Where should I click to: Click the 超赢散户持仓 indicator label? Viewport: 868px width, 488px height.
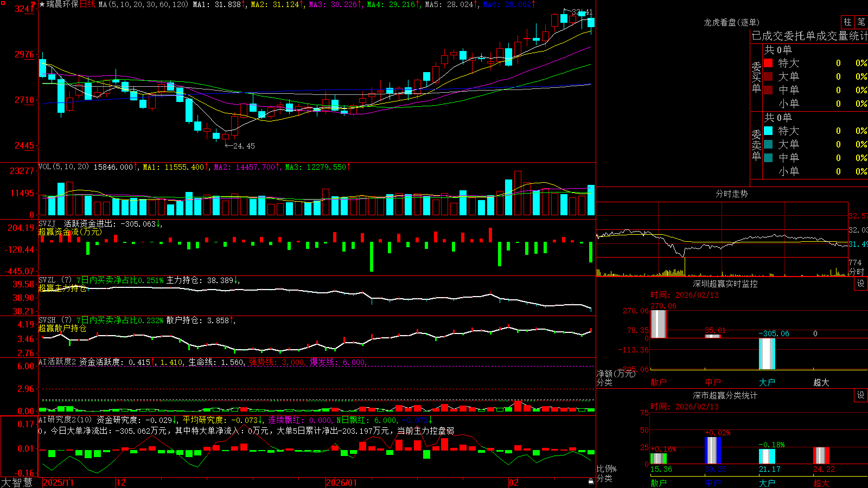click(x=62, y=328)
